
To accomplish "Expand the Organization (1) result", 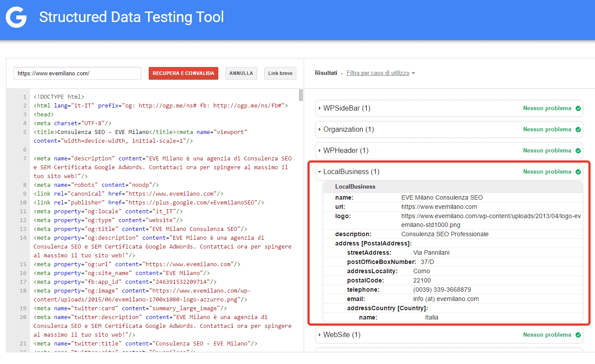I will [x=449, y=130].
